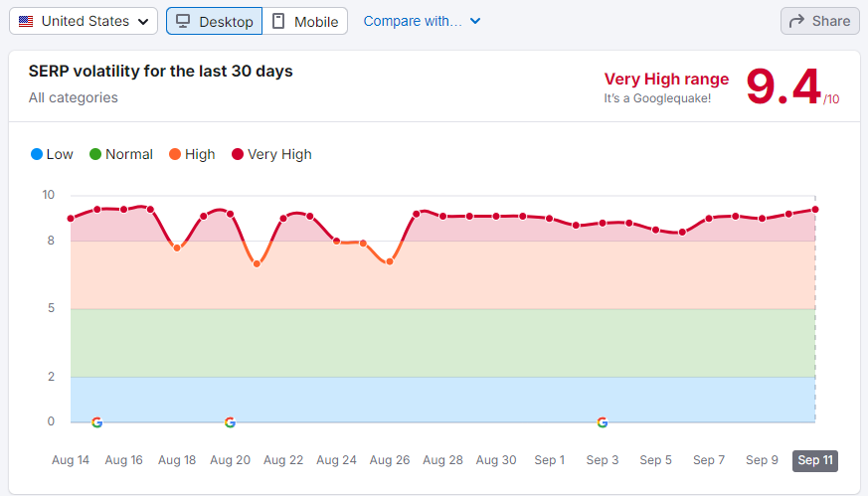The height and width of the screenshot is (496, 868).
Task: Click the Sep 9 data point
Action: click(763, 219)
